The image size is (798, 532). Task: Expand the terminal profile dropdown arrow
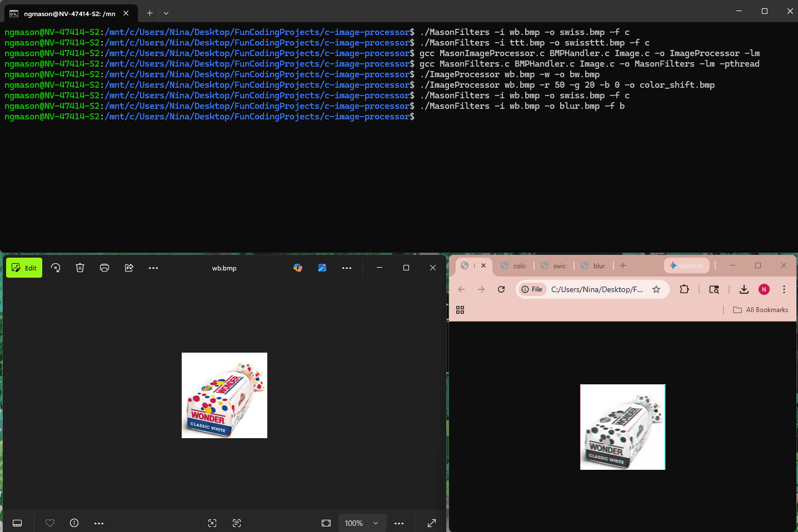point(166,13)
